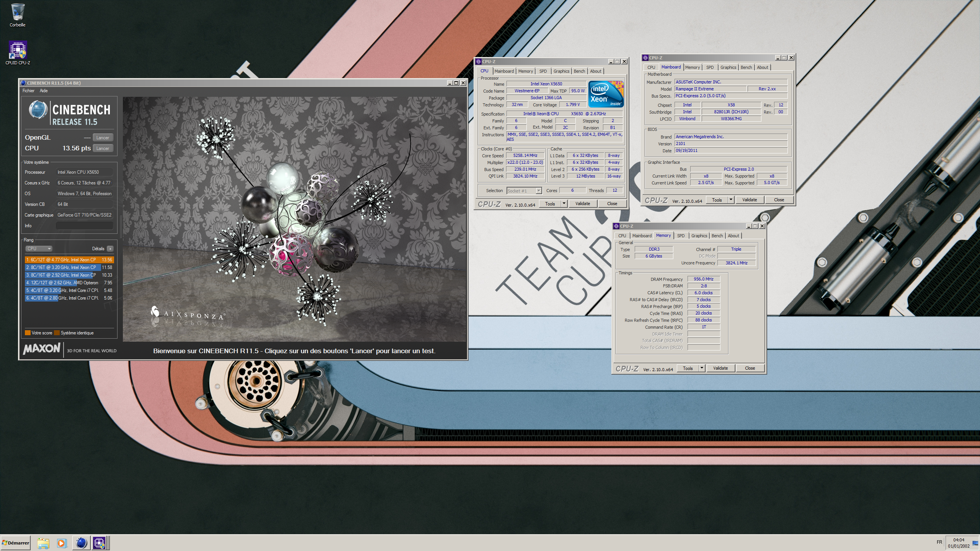The height and width of the screenshot is (551, 980).
Task: Click Validate in the Mainboard window
Action: click(750, 200)
